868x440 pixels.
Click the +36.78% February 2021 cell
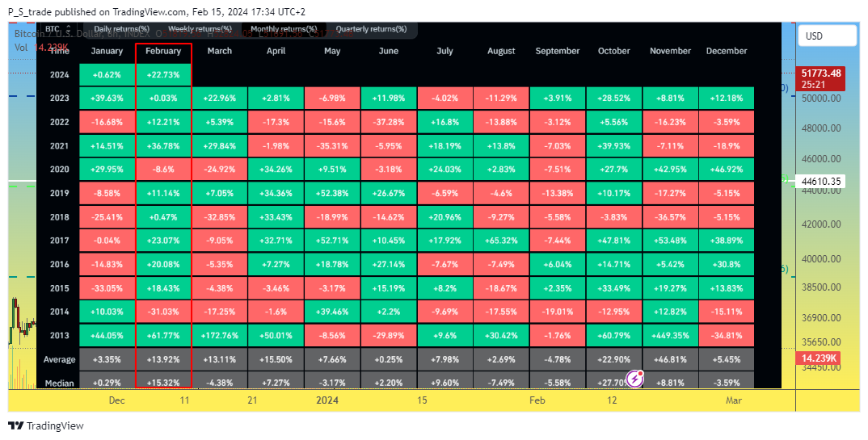tap(163, 146)
